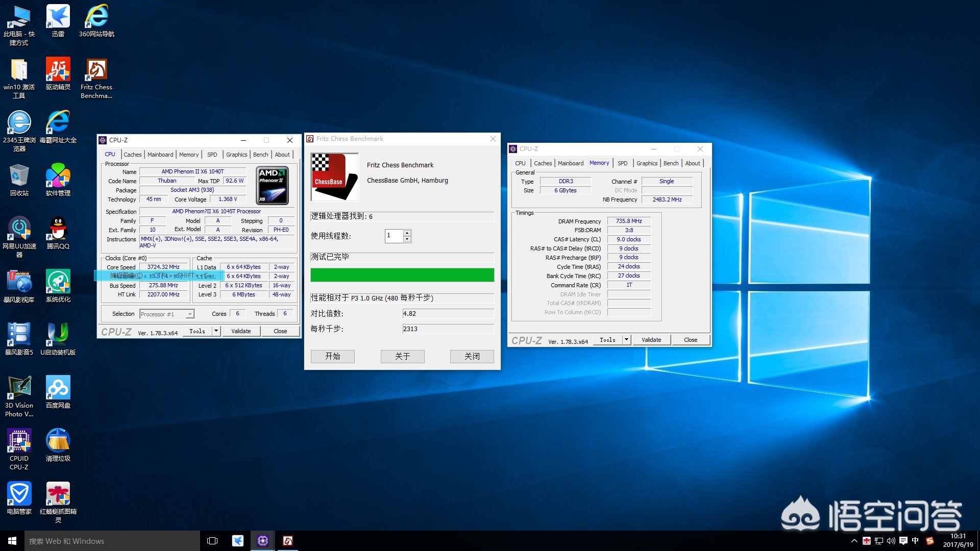Viewport: 980px width, 551px height.
Task: Open the 电脑管家 shield icon
Action: [19, 498]
